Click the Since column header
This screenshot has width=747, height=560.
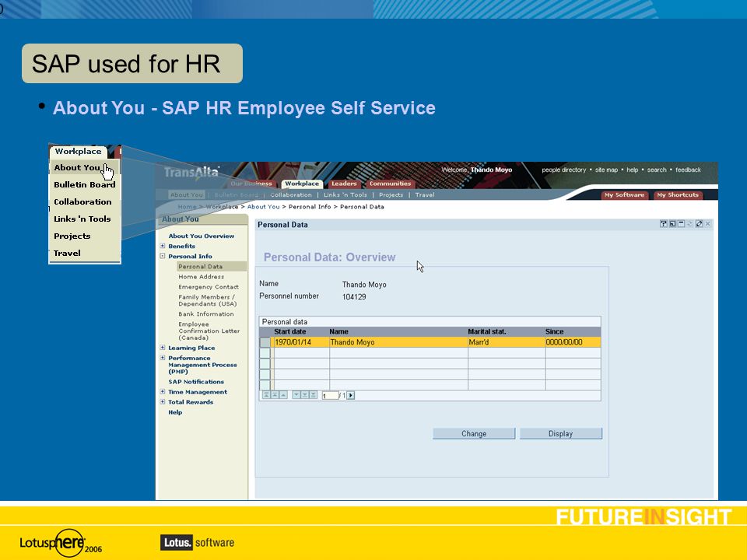pos(555,332)
